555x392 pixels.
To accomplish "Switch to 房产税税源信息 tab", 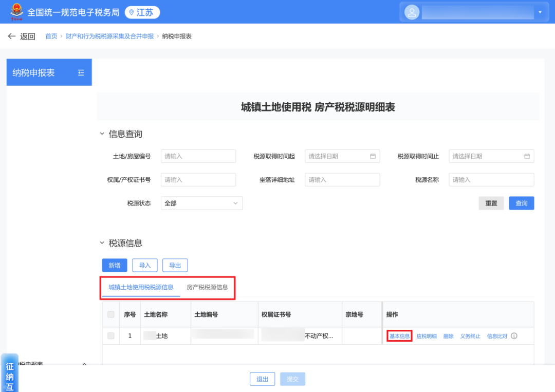I will [x=207, y=287].
